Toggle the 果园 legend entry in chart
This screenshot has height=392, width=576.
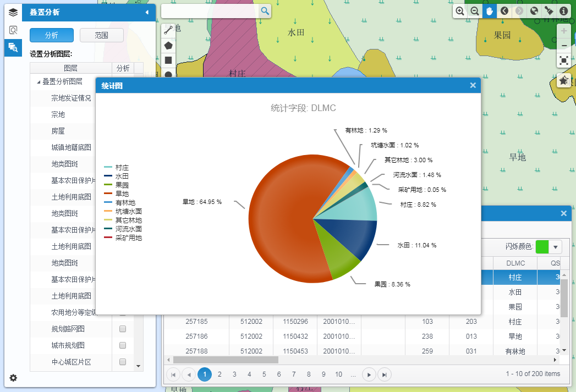point(117,185)
